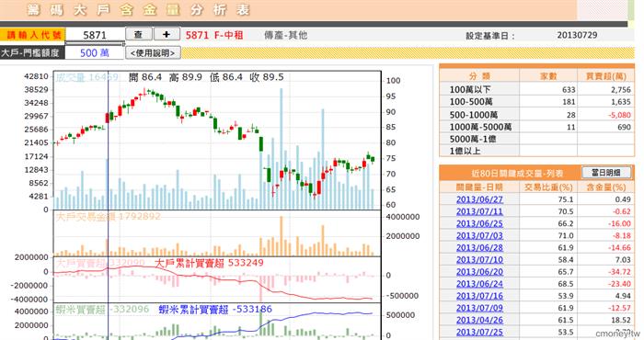Click the 18.52 gold content value
The image size is (644, 340).
[x=621, y=320]
